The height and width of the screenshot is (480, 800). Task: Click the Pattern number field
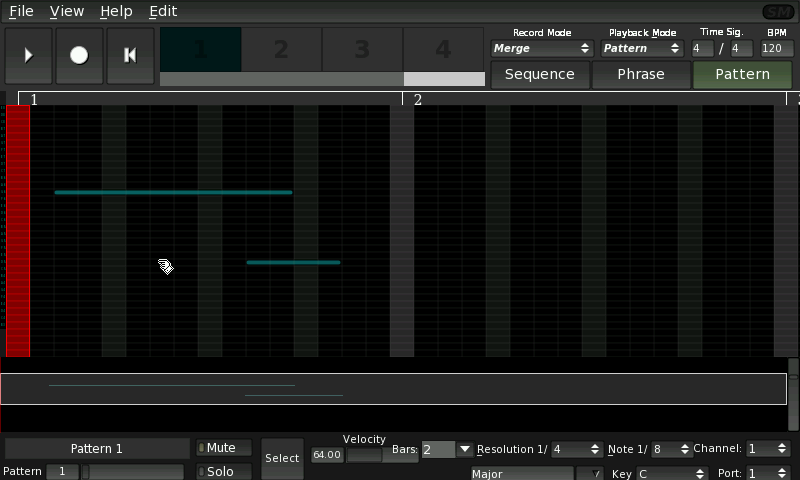[x=62, y=471]
